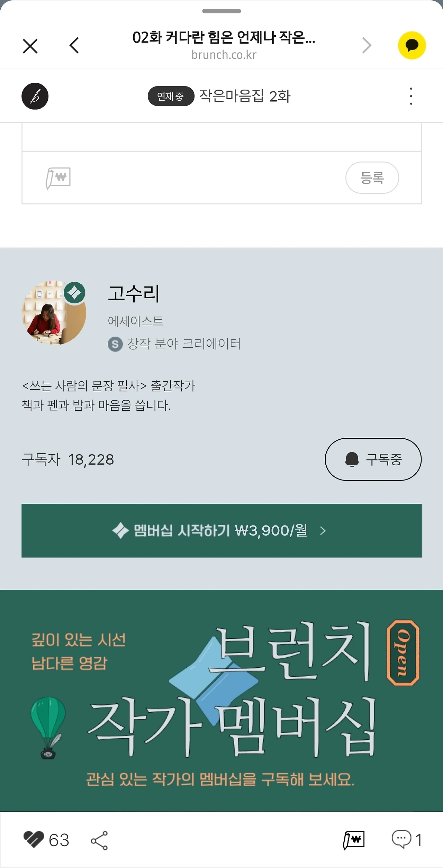Close the in-app browser with X
Viewport: 443px width, 868px height.
30,46
